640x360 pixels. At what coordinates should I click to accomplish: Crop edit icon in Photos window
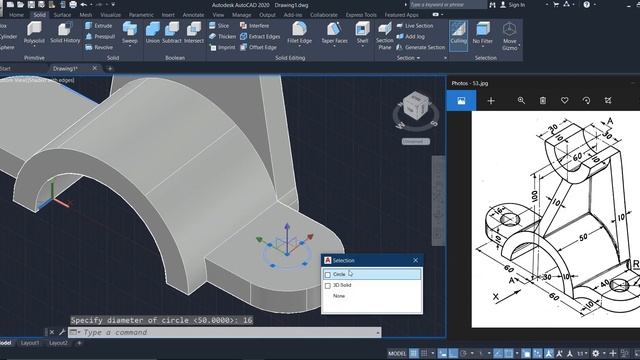608,100
